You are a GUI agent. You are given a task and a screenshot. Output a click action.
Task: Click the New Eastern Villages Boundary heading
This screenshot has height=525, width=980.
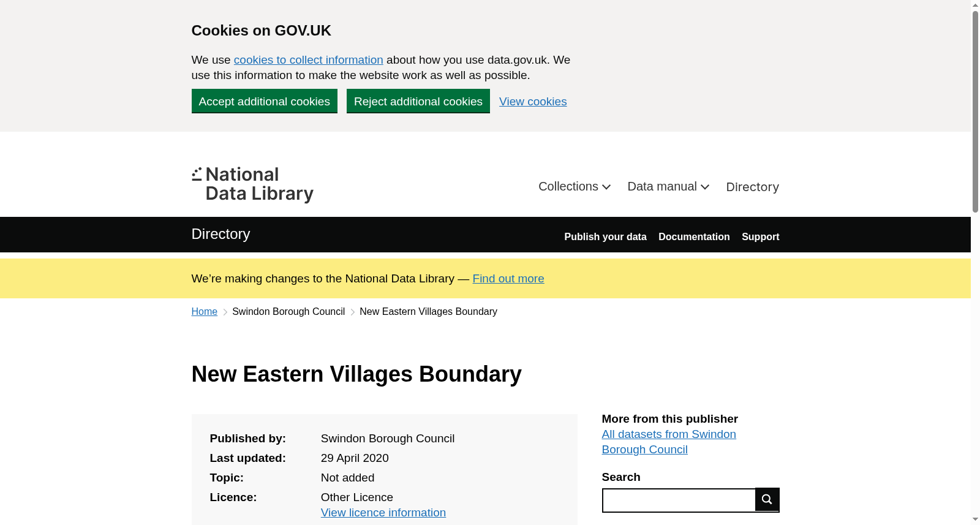(356, 374)
